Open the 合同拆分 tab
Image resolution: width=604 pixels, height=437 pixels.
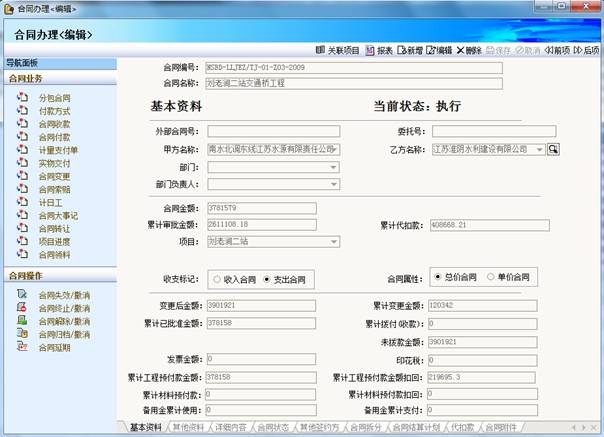pyautogui.click(x=366, y=427)
